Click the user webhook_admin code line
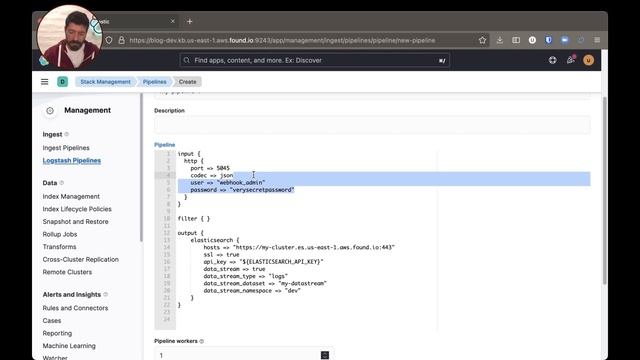Image resolution: width=640 pixels, height=360 pixels. (227, 182)
